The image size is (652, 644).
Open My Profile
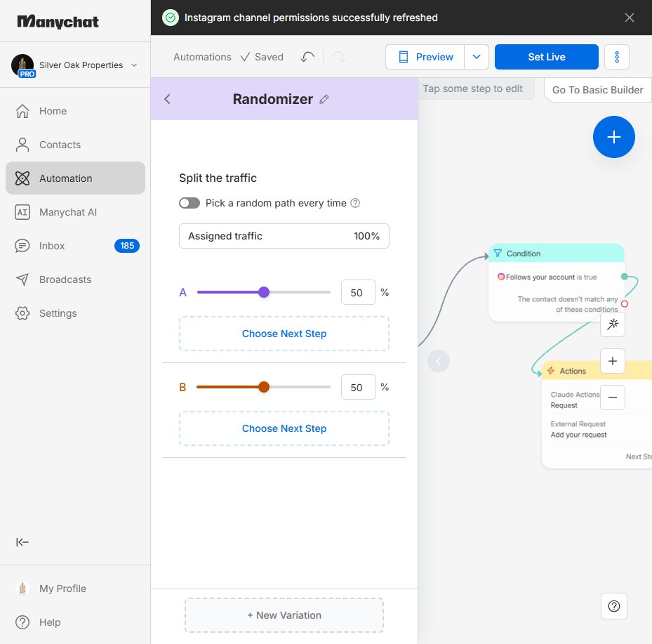75,589
